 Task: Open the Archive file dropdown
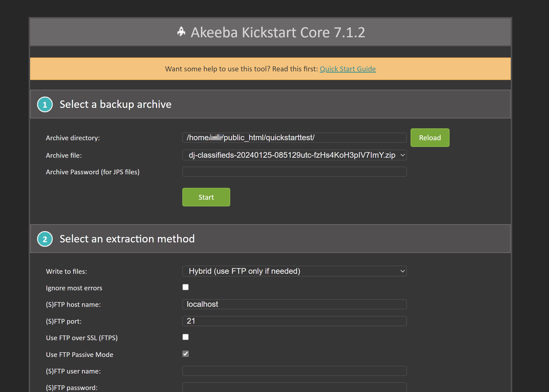point(294,155)
